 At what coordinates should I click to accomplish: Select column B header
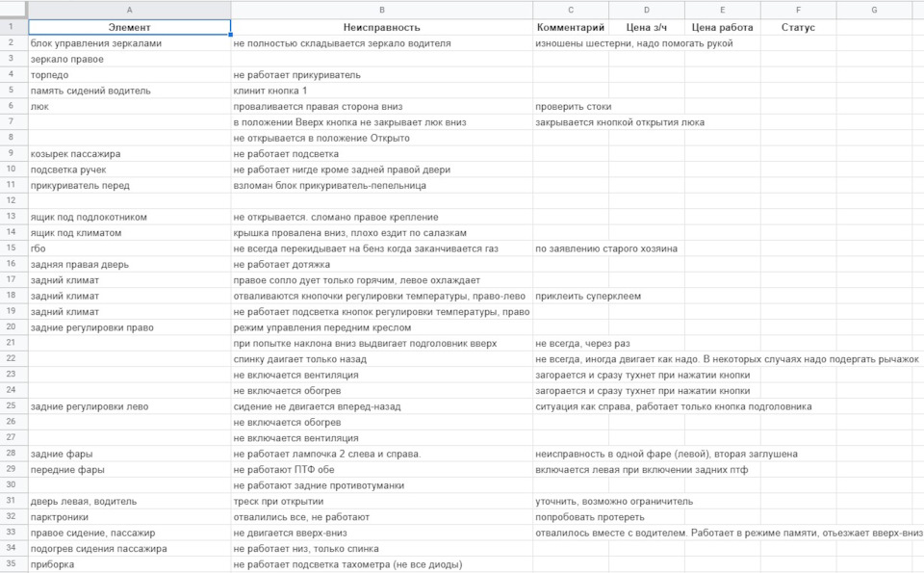pyautogui.click(x=382, y=10)
